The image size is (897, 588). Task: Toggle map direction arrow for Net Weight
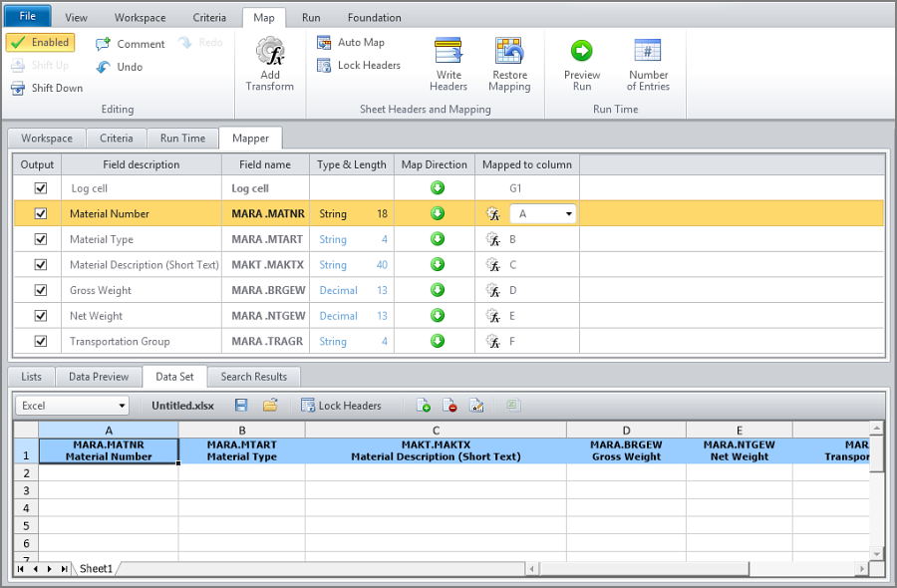[x=438, y=316]
